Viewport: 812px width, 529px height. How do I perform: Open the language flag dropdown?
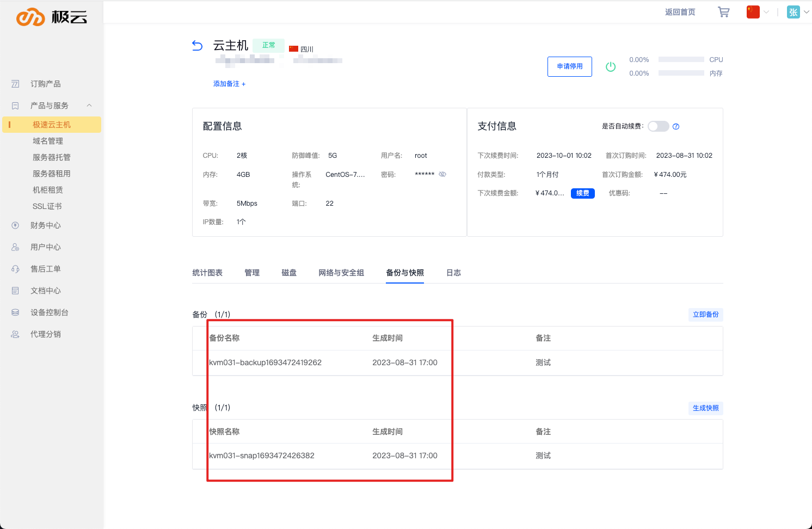[758, 12]
